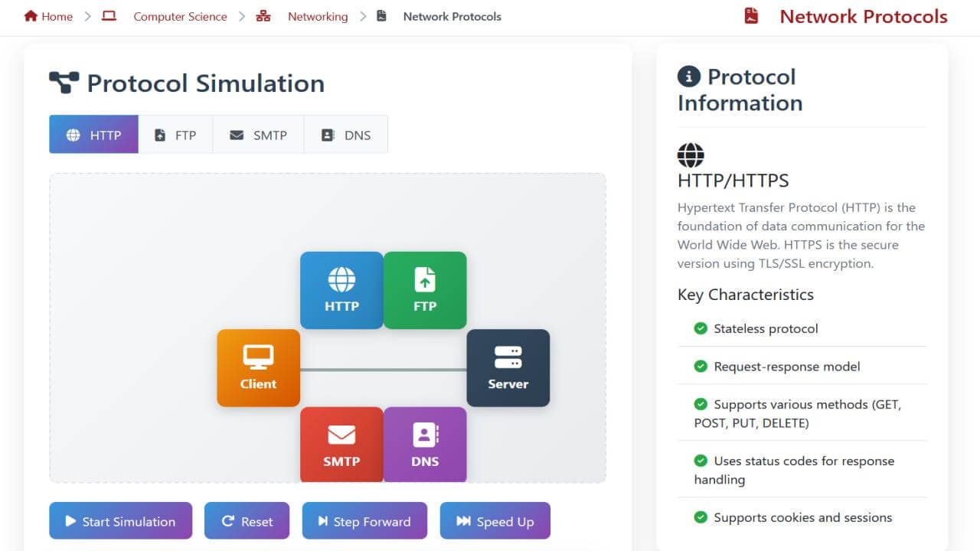Click the Home house icon in breadcrumb
The width and height of the screenshot is (980, 551).
pos(31,16)
